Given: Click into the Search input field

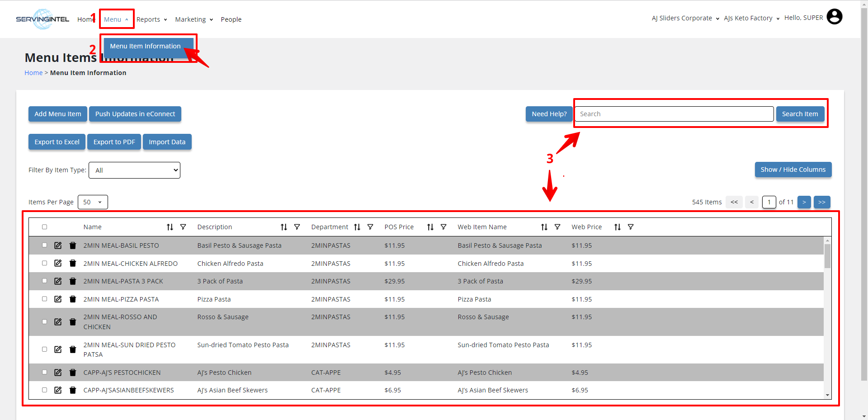Looking at the screenshot, I should [674, 114].
